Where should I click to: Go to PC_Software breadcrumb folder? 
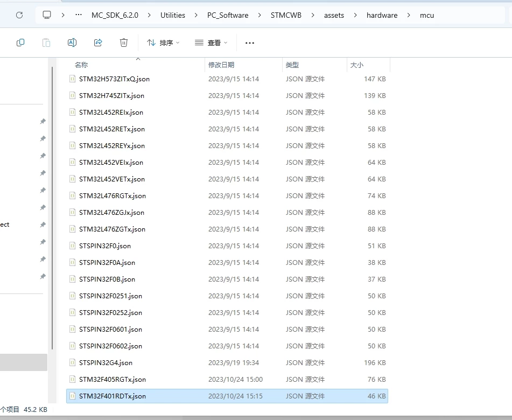[x=228, y=16]
